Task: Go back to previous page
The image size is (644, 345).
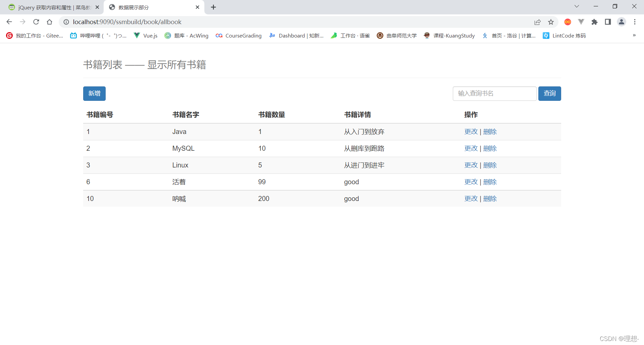Action: (x=9, y=22)
